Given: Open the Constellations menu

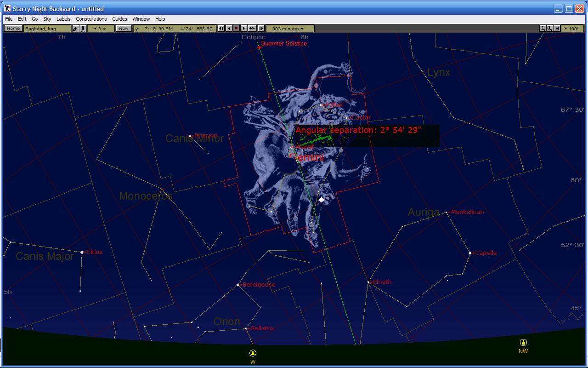Looking at the screenshot, I should 91,19.
